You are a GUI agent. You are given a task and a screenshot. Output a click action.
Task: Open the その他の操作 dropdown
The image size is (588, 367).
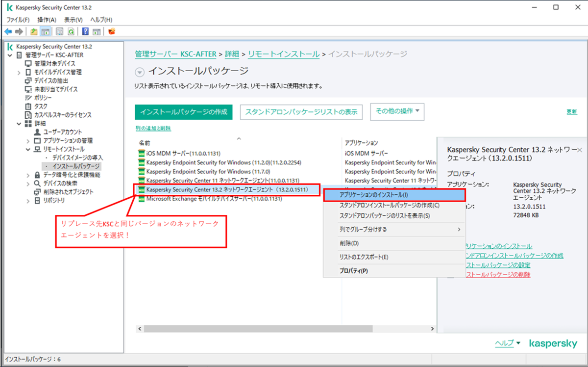click(x=397, y=111)
